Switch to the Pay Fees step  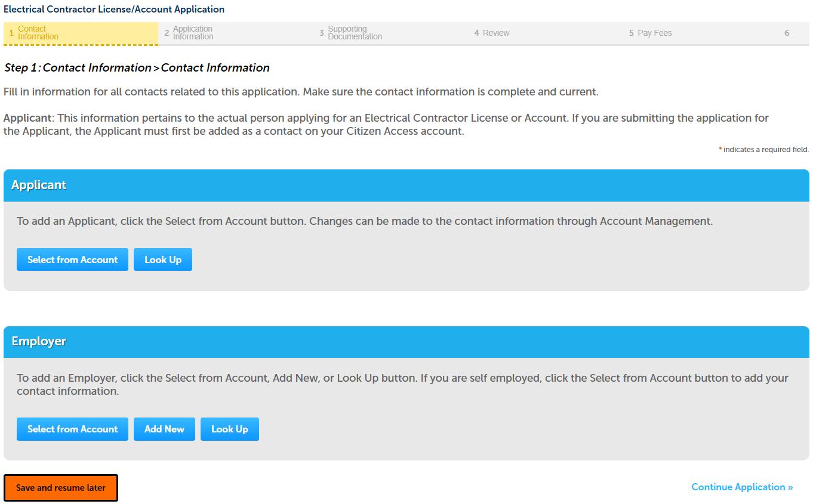[654, 33]
